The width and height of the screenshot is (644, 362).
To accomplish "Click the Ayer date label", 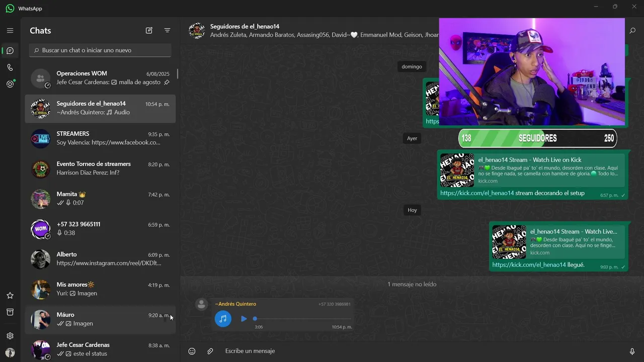I will (x=412, y=138).
